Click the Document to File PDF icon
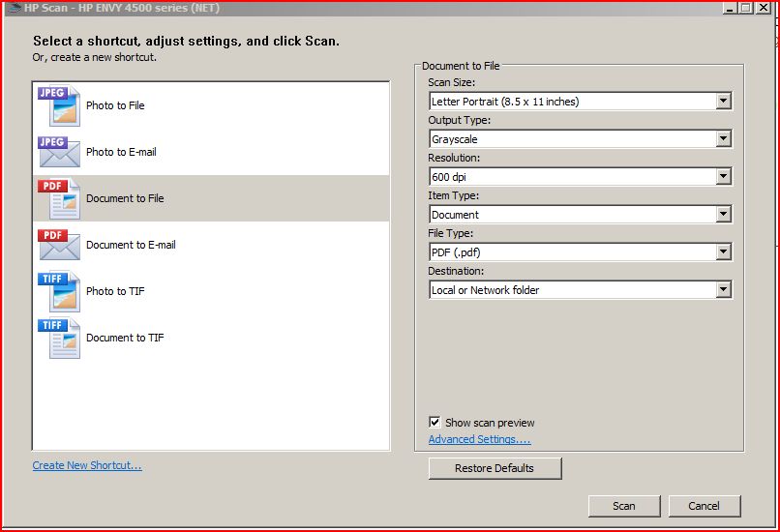Viewport: 780px width, 532px height. point(59,198)
